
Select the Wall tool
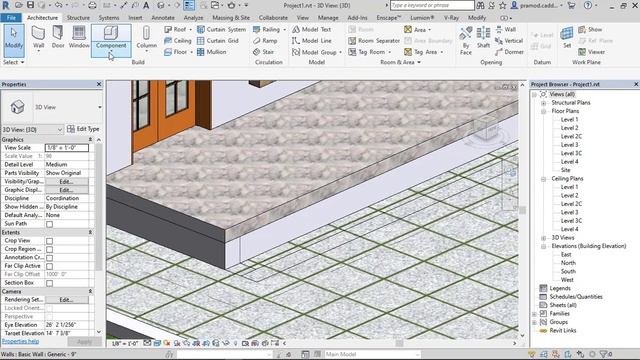pos(38,38)
